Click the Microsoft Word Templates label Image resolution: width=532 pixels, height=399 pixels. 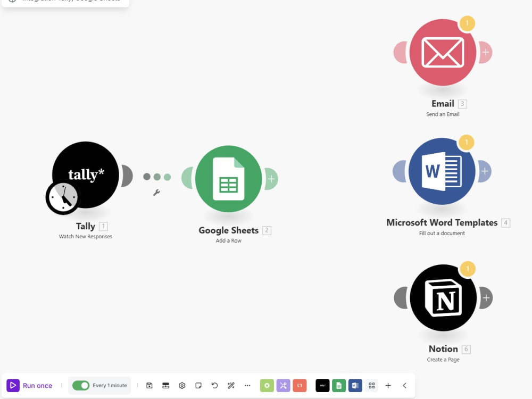coord(442,222)
